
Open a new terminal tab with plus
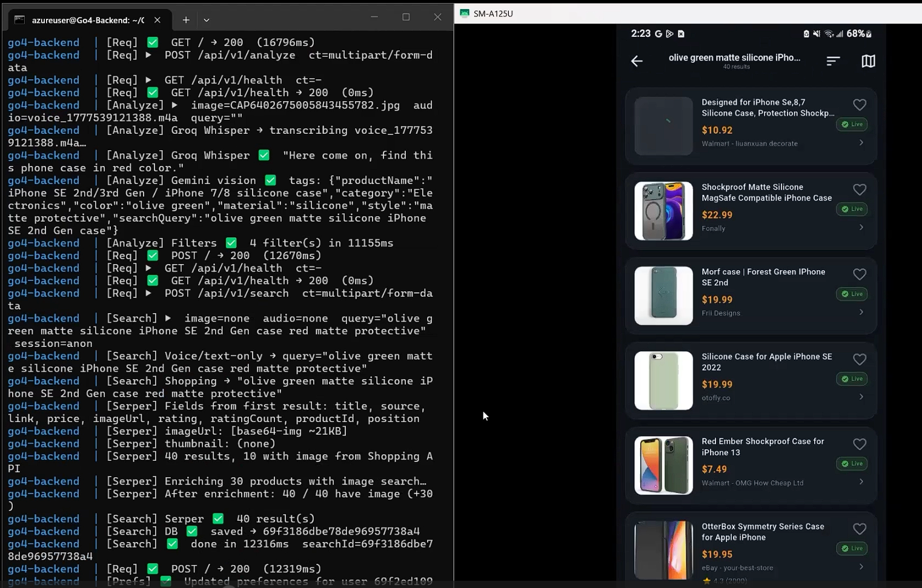pyautogui.click(x=186, y=20)
